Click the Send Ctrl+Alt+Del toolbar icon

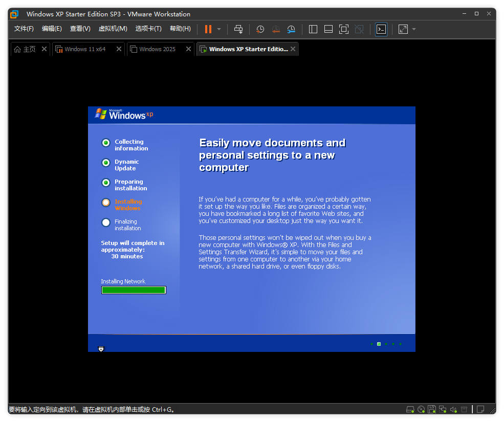pos(238,29)
